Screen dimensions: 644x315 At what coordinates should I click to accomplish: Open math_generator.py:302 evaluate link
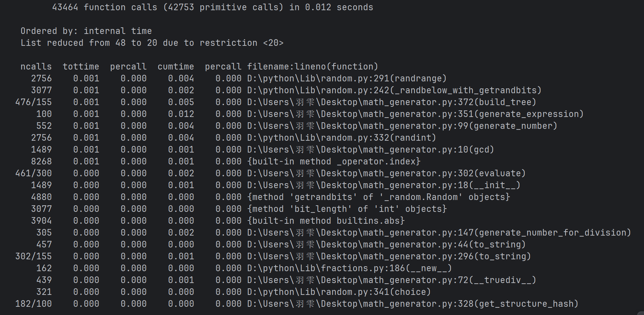pos(386,173)
